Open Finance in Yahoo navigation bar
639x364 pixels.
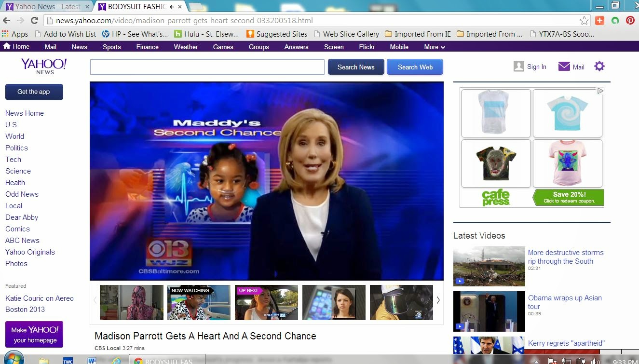tap(148, 47)
